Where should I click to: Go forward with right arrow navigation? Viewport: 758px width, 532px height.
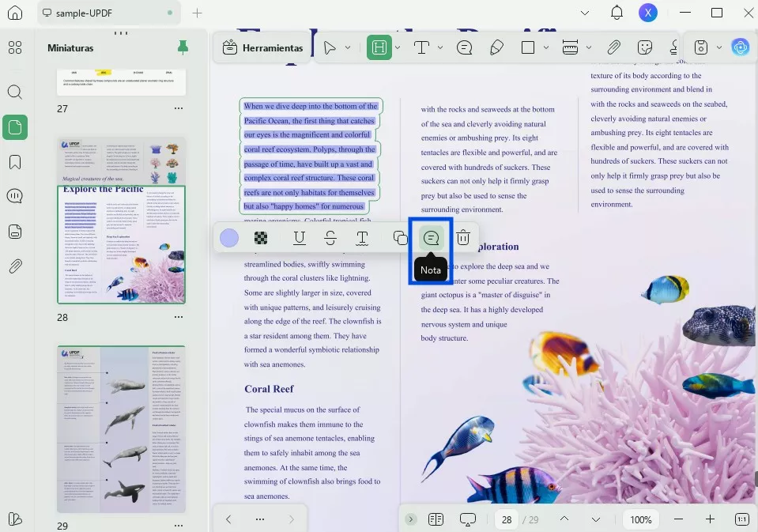[292, 519]
